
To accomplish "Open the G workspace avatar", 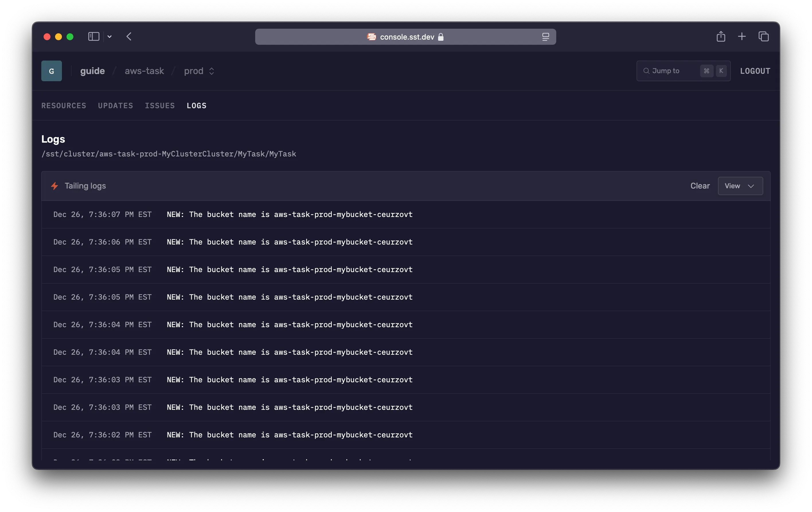I will 51,71.
